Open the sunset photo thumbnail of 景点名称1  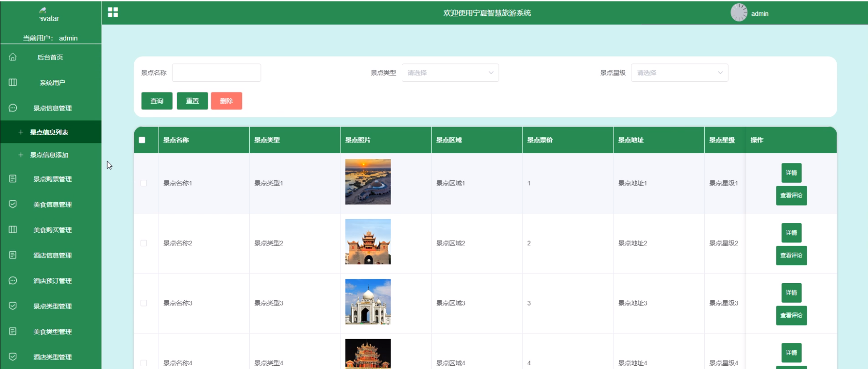point(368,182)
